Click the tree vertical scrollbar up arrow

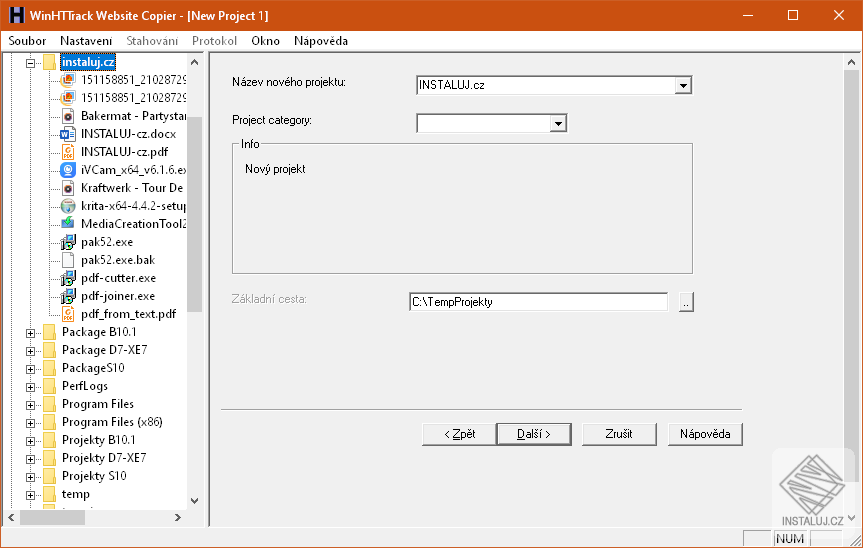pos(194,62)
